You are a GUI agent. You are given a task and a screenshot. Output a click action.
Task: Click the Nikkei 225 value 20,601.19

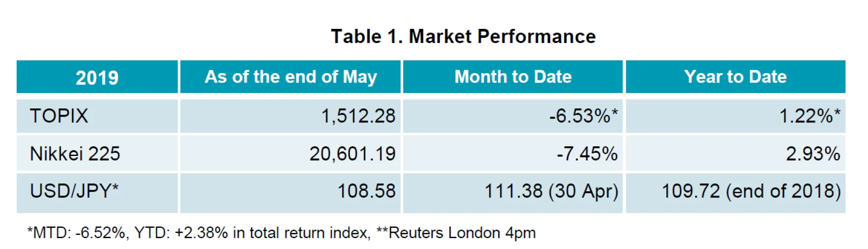pyautogui.click(x=352, y=154)
